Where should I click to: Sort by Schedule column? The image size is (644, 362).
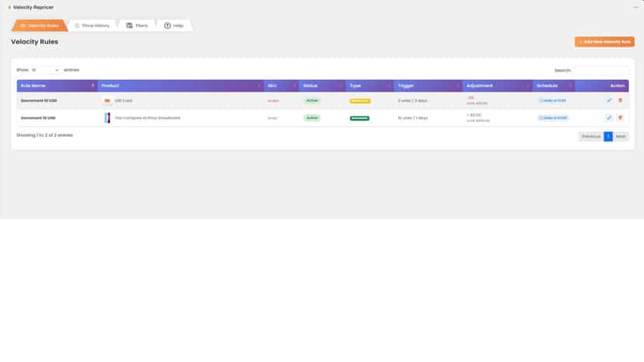point(554,85)
